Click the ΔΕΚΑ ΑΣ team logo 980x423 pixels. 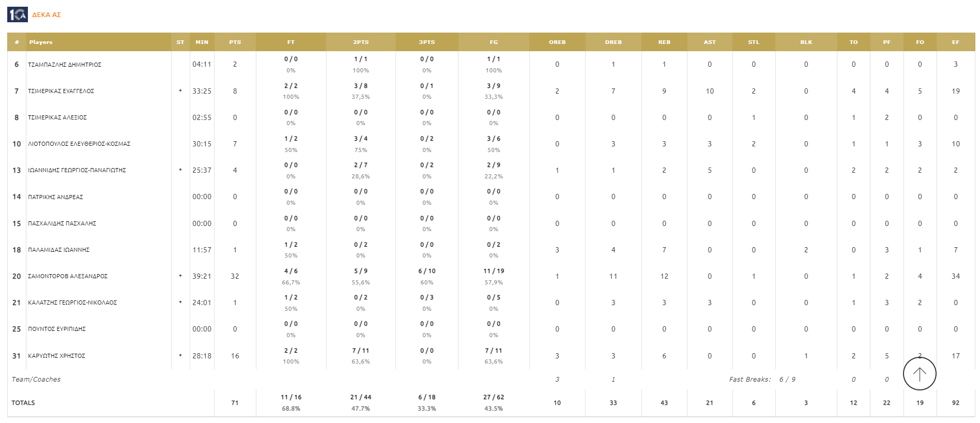(x=18, y=14)
